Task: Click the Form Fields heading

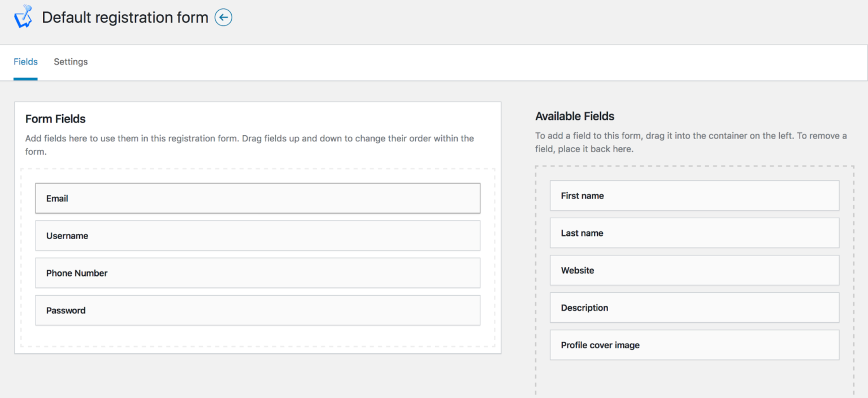Action: pos(55,119)
